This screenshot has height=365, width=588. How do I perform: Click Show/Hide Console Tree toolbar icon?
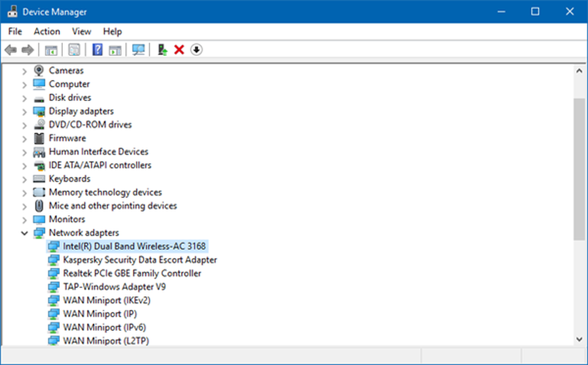[x=51, y=50]
